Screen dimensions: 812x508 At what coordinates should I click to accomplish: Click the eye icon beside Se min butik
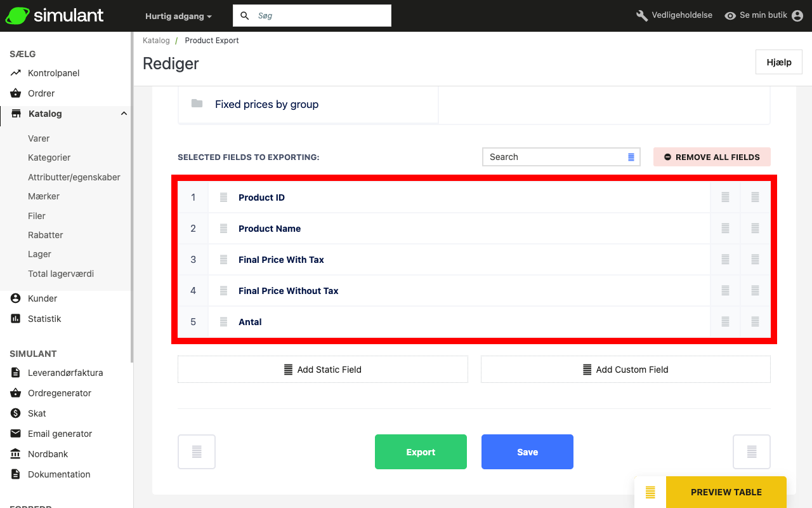(x=730, y=15)
